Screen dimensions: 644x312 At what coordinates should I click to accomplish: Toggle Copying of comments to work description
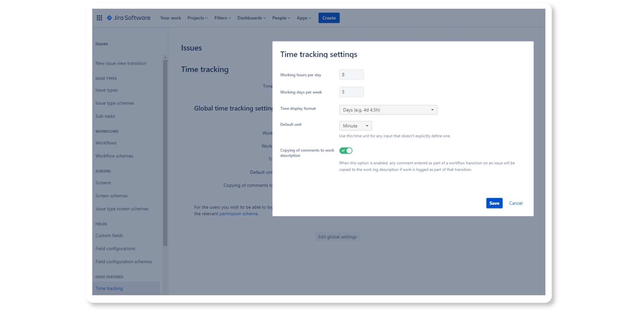pyautogui.click(x=346, y=151)
